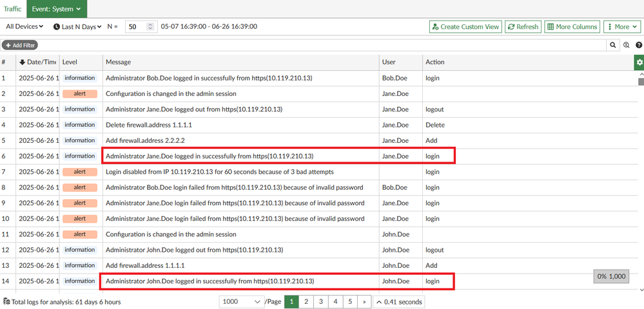Select message 'Administrator John.Doe logged out'

tap(194, 250)
